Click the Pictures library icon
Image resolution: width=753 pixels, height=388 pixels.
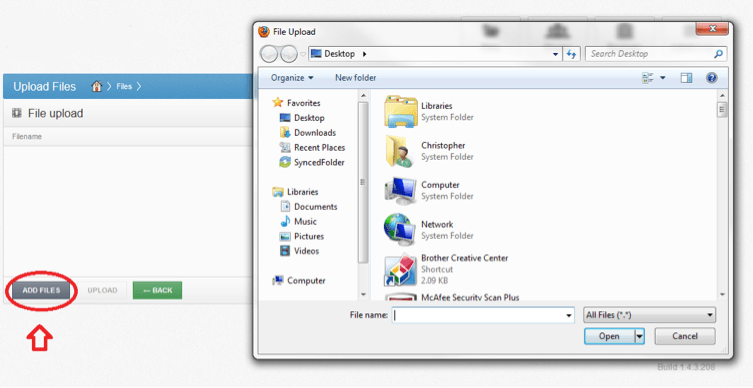(x=285, y=236)
